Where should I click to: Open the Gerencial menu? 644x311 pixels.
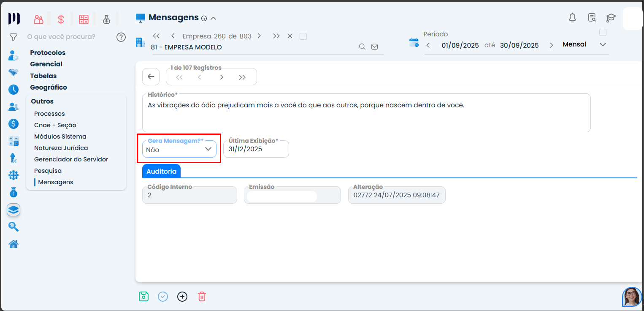tap(46, 64)
